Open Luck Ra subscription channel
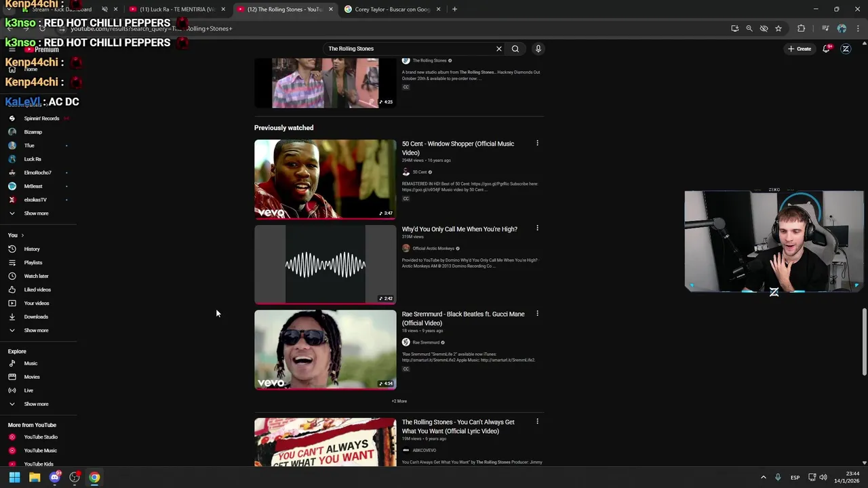868x488 pixels. tap(33, 159)
